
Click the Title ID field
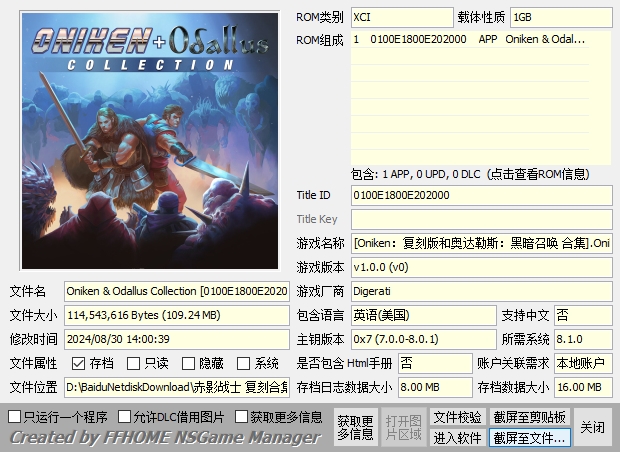tap(481, 195)
